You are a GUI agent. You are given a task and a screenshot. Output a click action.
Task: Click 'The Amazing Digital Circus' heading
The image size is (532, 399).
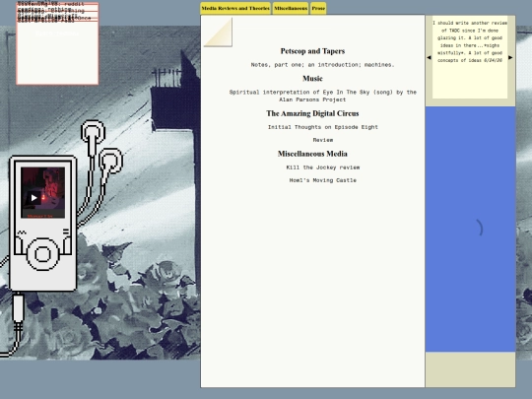(x=312, y=113)
